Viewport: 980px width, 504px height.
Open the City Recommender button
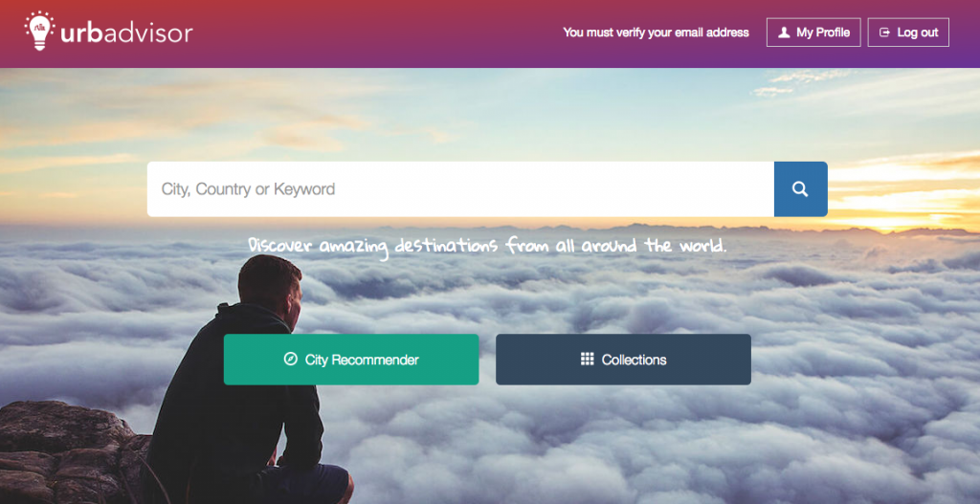pos(351,359)
